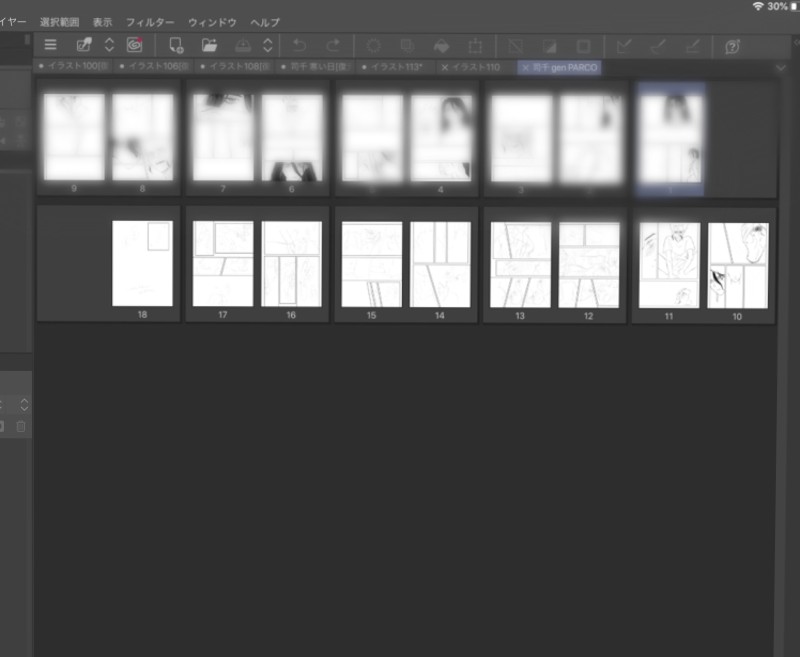Click the Wi-Fi status icon
800x657 pixels.
pyautogui.click(x=758, y=6)
